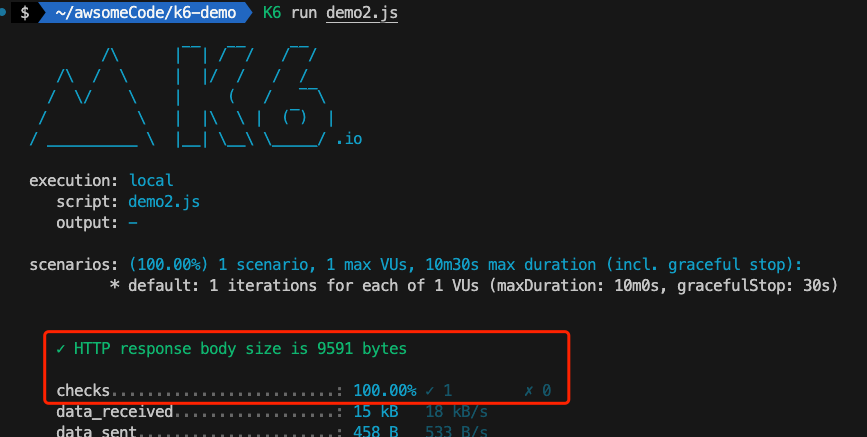Click the execution value local
This screenshot has height=437, width=867.
151,180
